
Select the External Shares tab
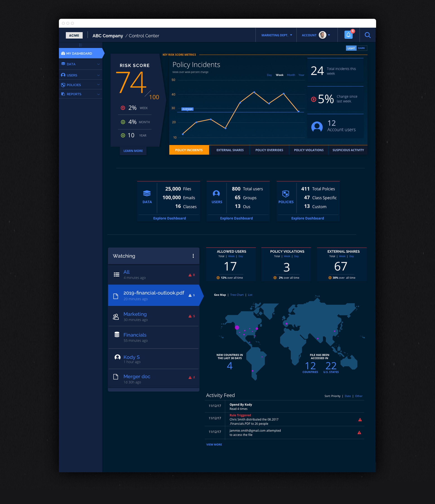(230, 150)
